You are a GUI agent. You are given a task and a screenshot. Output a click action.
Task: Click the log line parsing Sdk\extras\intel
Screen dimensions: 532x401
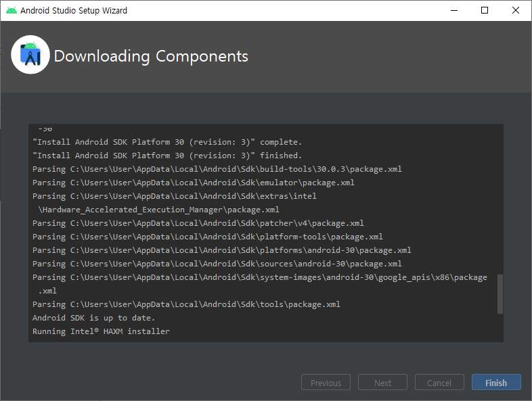(x=175, y=196)
